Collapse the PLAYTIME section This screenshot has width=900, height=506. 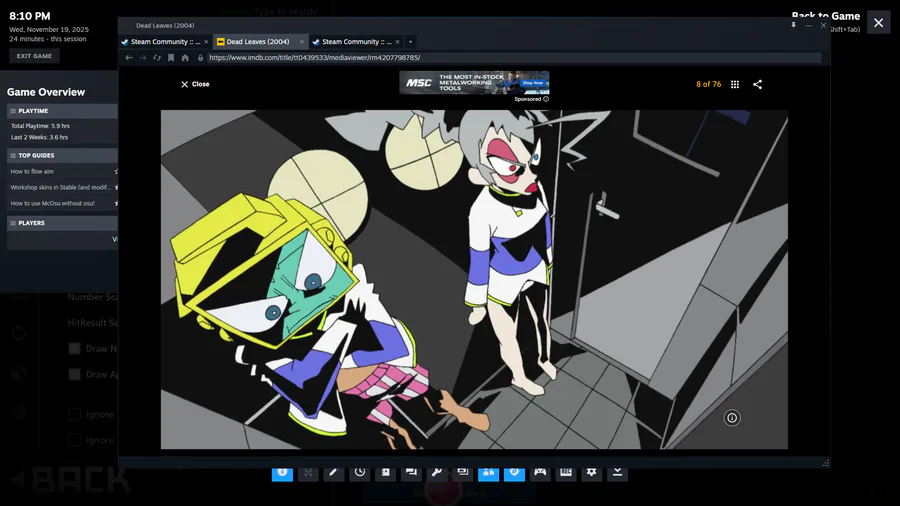tap(62, 111)
